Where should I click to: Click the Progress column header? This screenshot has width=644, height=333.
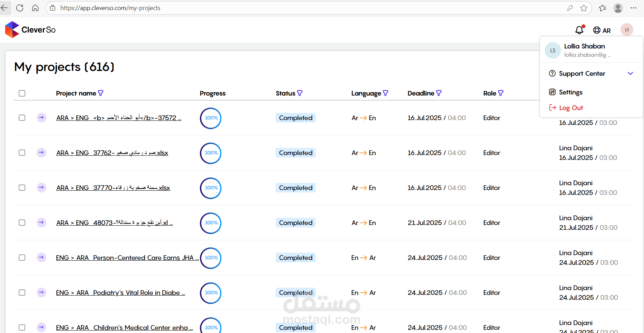tap(213, 93)
